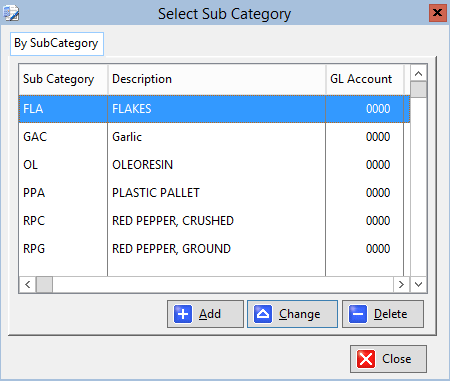Click horizontal scrollbar right arrow
This screenshot has height=381, width=450.
pyautogui.click(x=401, y=285)
